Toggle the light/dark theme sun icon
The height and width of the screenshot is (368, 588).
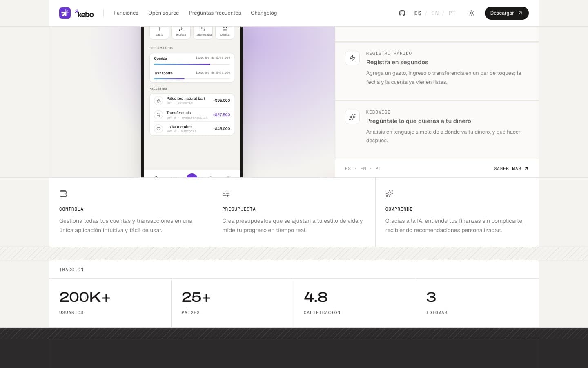click(472, 13)
